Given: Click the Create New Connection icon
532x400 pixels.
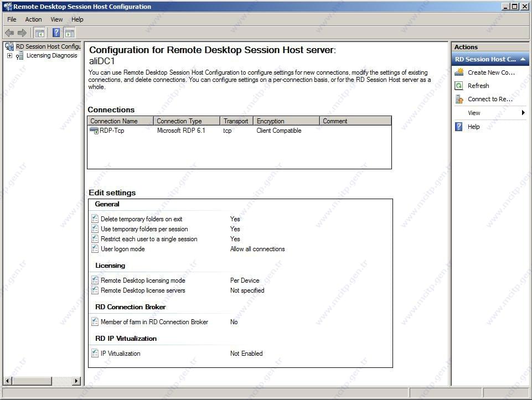Looking at the screenshot, I should 459,72.
